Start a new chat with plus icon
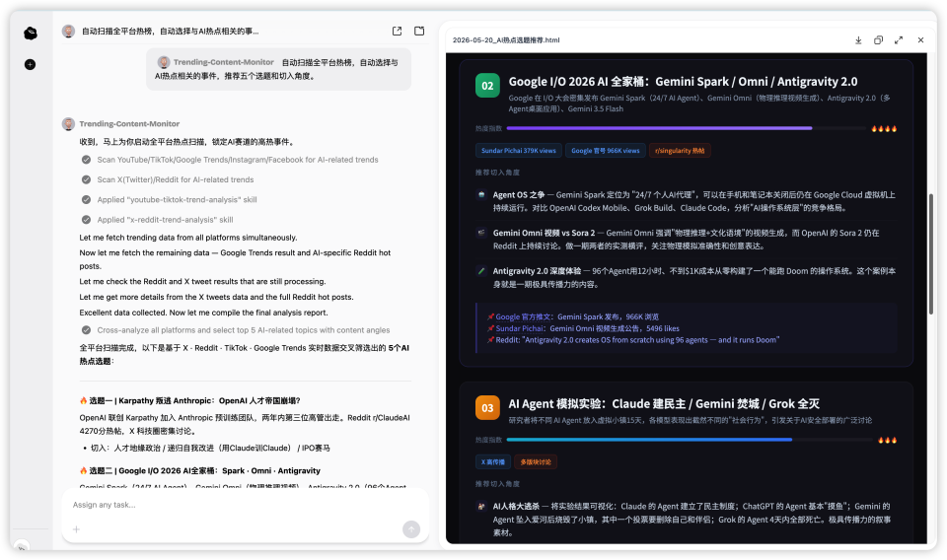Image resolution: width=947 pixels, height=560 pixels. click(x=30, y=64)
